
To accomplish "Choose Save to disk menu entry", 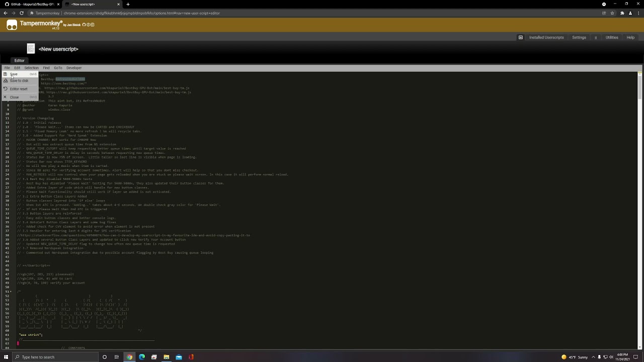I will click(20, 81).
